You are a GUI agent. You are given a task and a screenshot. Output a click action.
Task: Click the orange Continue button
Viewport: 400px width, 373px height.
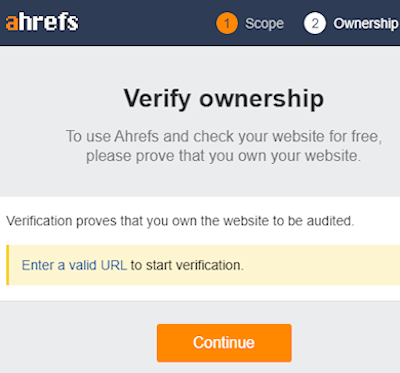[224, 343]
